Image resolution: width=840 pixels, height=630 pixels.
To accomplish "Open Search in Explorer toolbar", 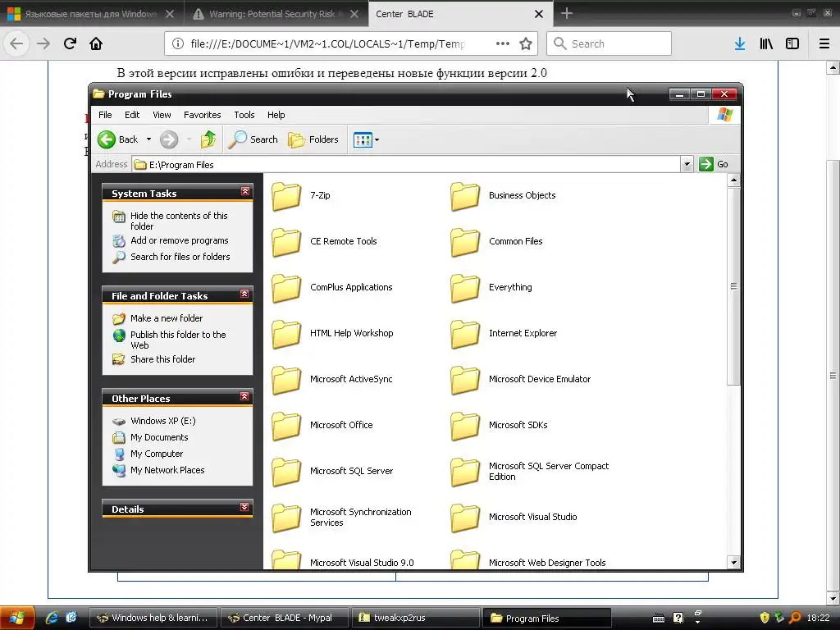I will pos(253,139).
